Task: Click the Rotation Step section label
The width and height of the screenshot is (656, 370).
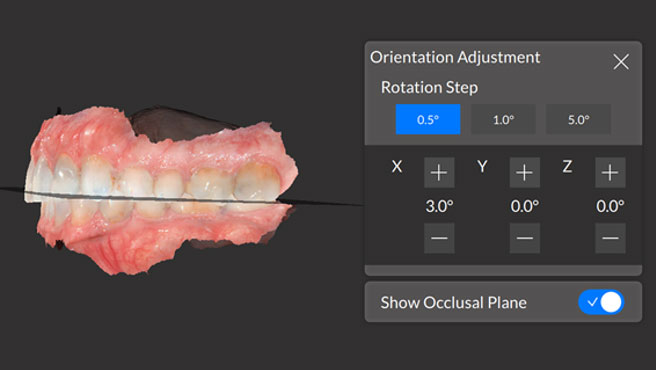Action: click(x=429, y=87)
